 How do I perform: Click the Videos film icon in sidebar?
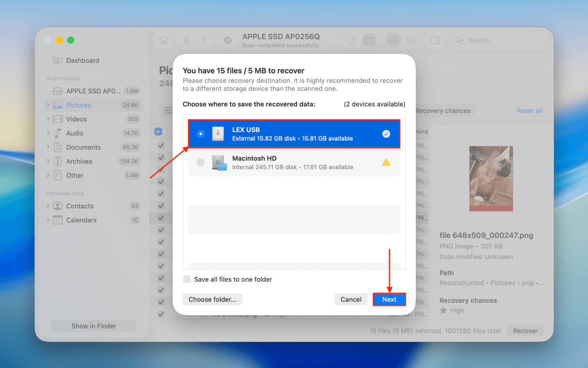pos(57,119)
